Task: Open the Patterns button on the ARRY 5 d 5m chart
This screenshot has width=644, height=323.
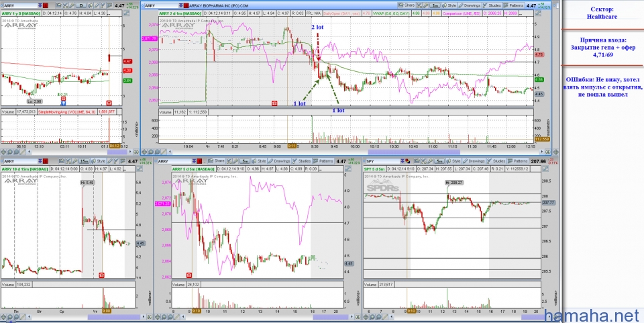Action: point(323,160)
